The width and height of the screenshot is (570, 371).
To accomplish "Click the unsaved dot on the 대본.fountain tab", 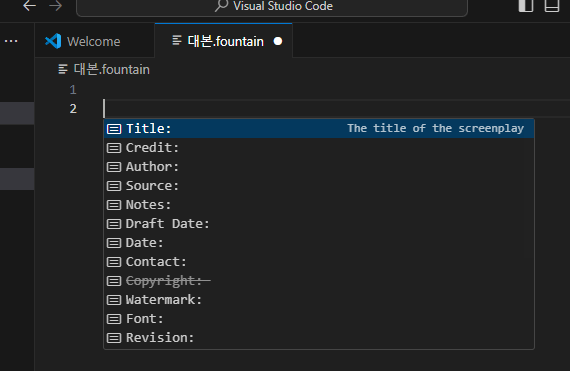I will (278, 41).
